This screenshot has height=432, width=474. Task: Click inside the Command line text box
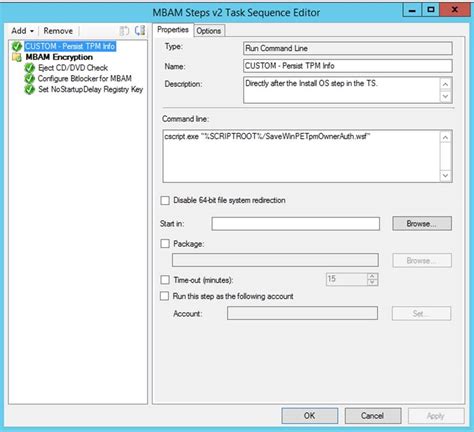point(302,156)
